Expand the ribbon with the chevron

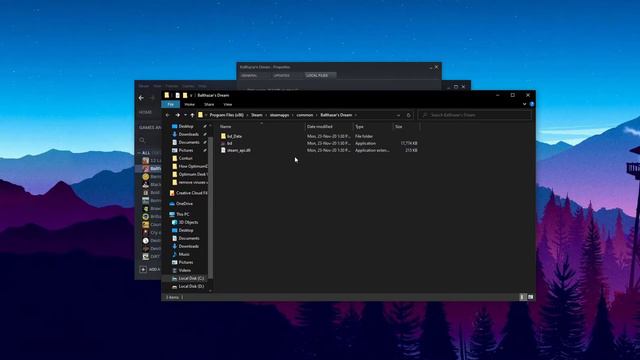[x=524, y=104]
